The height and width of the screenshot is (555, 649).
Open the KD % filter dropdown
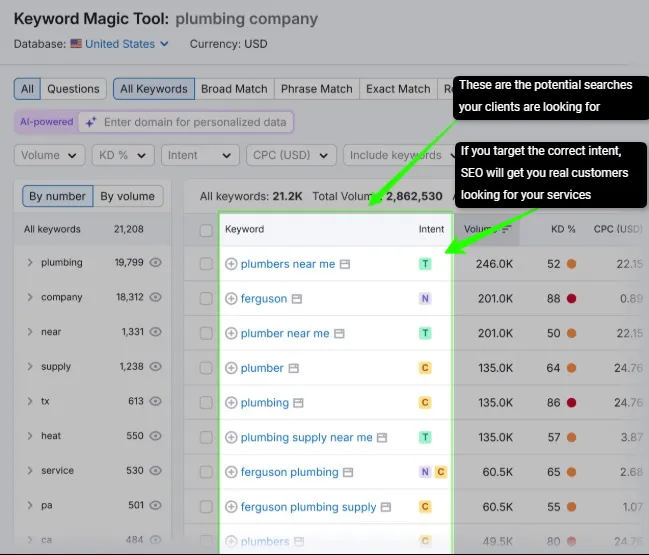(123, 155)
